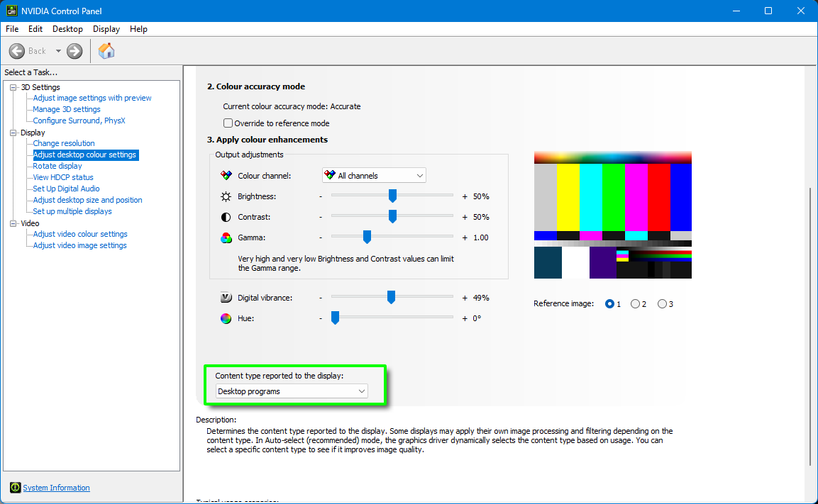The height and width of the screenshot is (504, 818).
Task: Click the Contrast slider handle
Action: coord(393,216)
